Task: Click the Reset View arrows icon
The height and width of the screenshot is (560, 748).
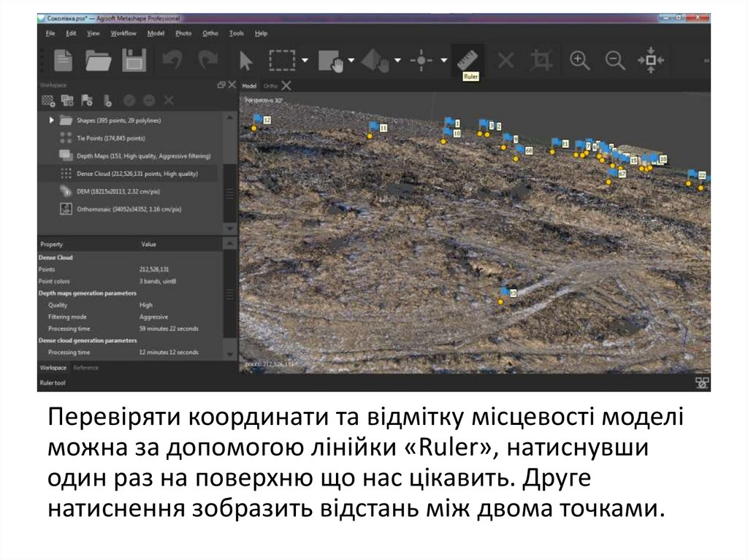Action: [x=651, y=61]
